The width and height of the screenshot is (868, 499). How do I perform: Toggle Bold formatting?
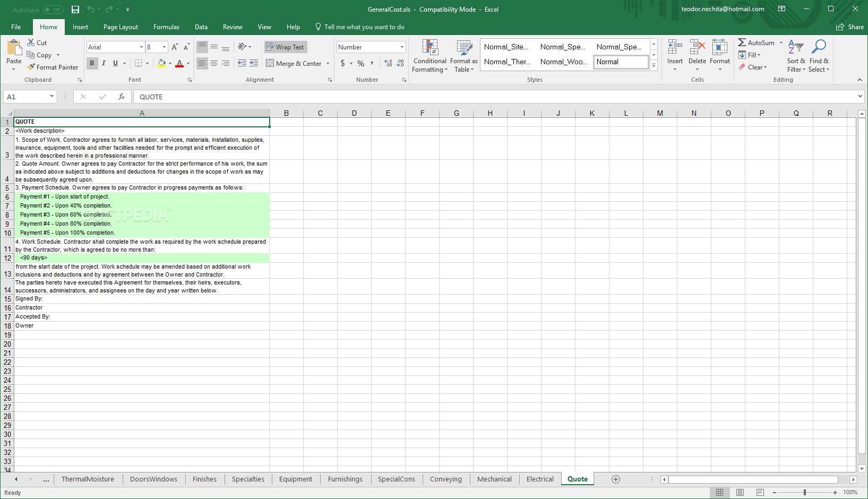point(92,63)
